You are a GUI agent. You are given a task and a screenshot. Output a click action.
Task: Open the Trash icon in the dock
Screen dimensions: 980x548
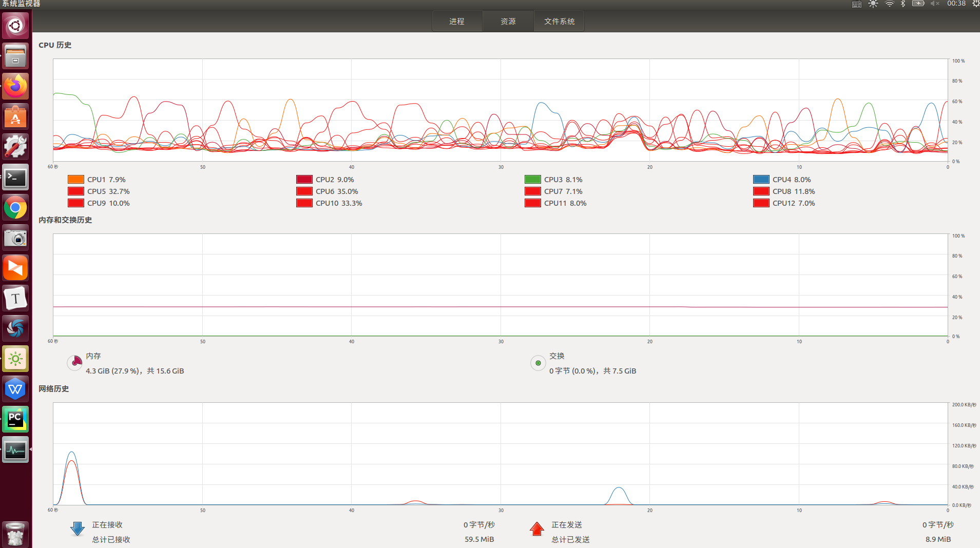click(15, 534)
